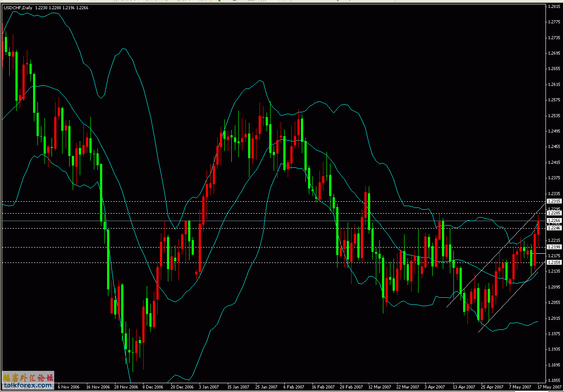Select the upper white channel trendline
The width and height of the screenshot is (564, 392).
coord(496,255)
